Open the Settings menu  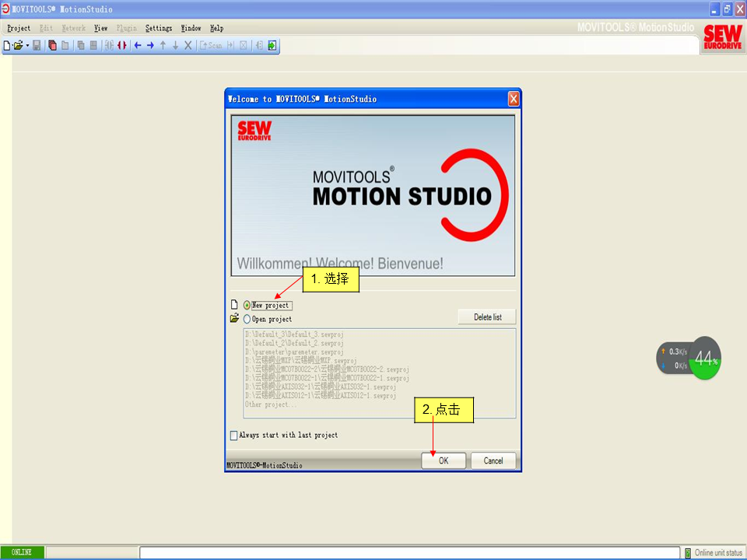point(159,28)
